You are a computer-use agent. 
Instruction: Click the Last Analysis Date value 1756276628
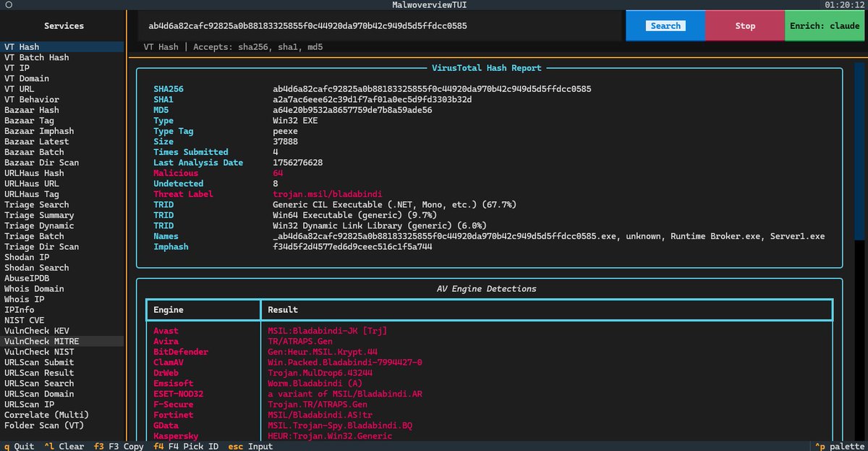297,162
